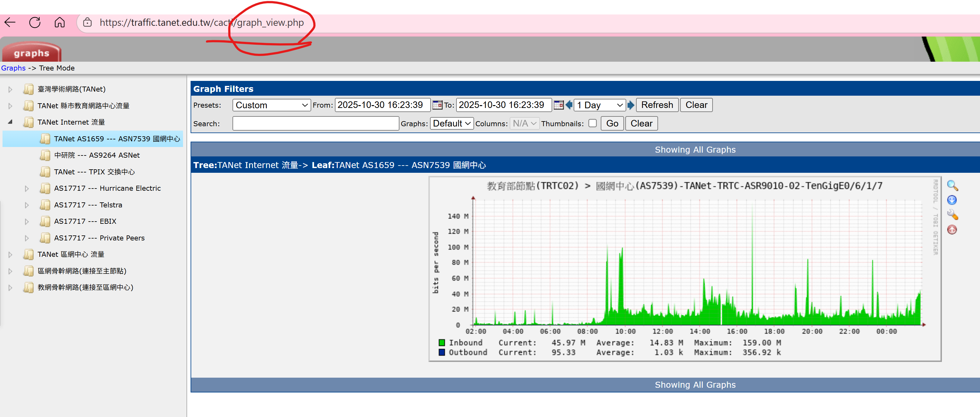Select AS17717 --- Hurricane Electric item
The width and height of the screenshot is (980, 417).
click(107, 188)
